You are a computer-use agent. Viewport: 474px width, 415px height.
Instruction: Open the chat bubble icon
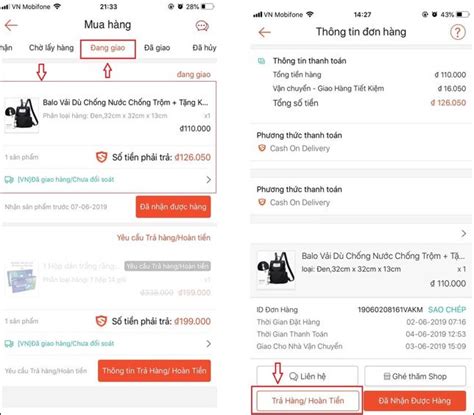[202, 26]
